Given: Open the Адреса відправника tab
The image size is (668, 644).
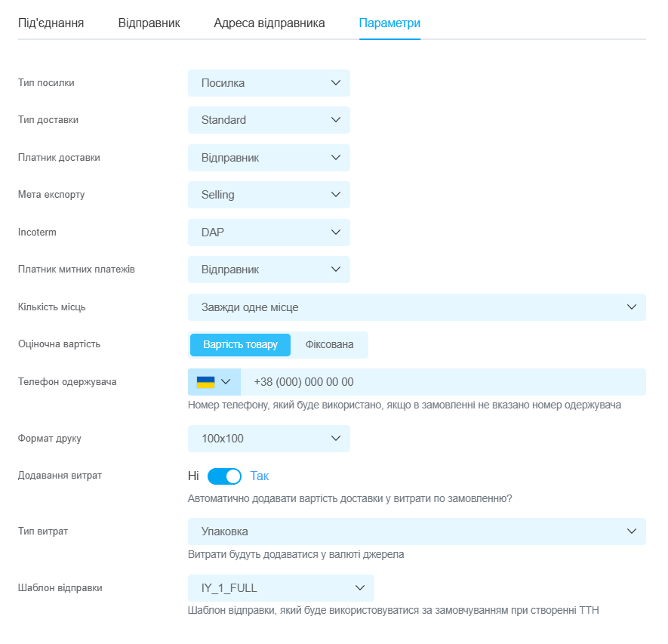Looking at the screenshot, I should coord(269,23).
